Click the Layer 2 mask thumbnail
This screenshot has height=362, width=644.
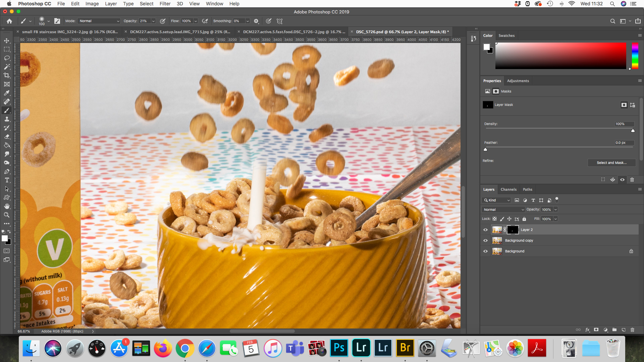513,230
